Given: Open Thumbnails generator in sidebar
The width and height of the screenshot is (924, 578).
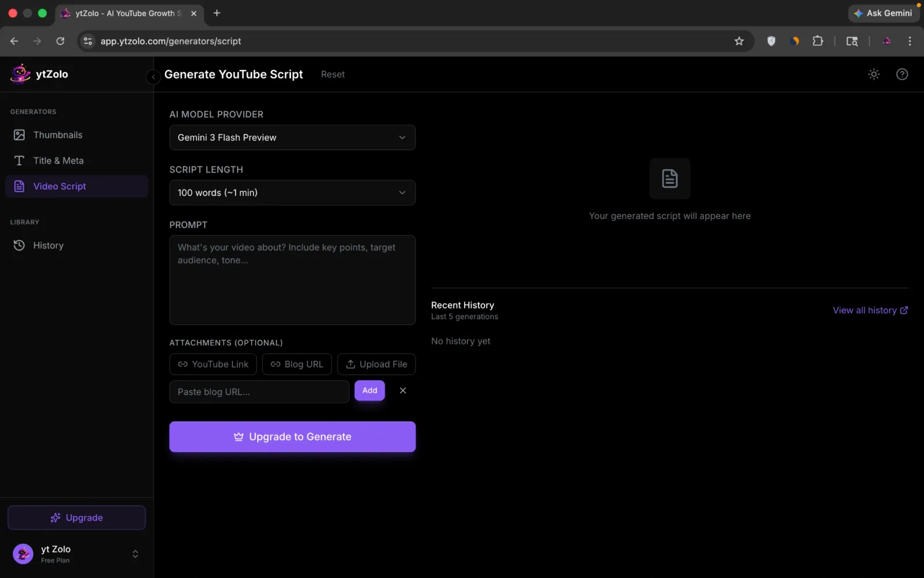Looking at the screenshot, I should 58,135.
